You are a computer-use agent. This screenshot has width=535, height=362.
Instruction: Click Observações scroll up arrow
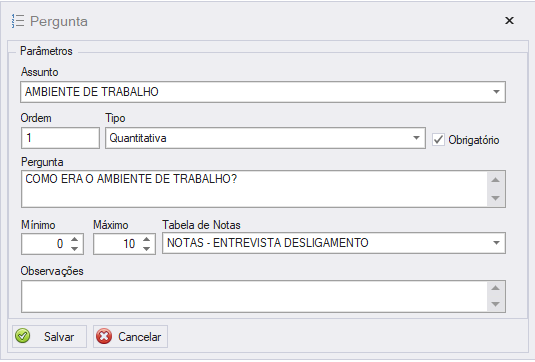point(495,288)
